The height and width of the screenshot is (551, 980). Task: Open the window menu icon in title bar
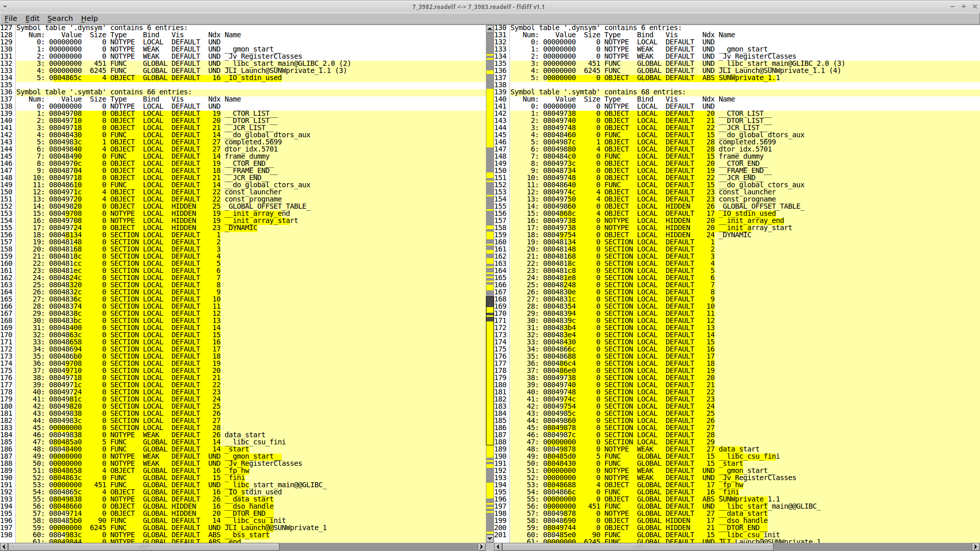click(x=5, y=7)
